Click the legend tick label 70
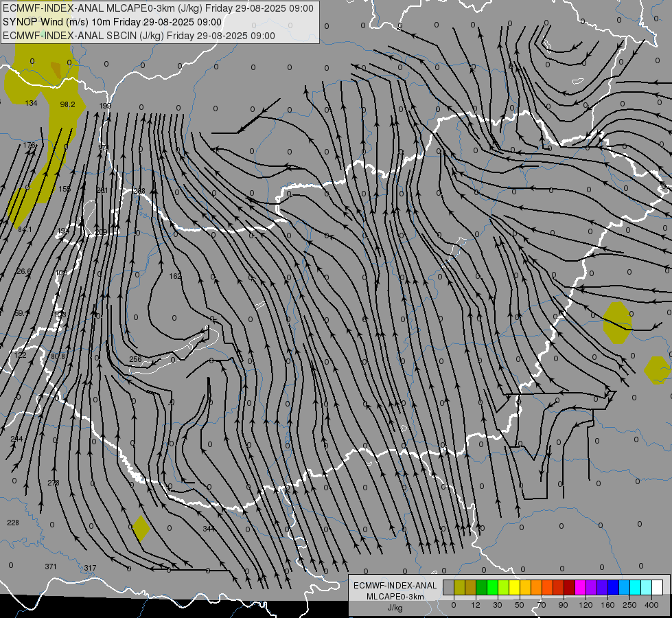 542,605
